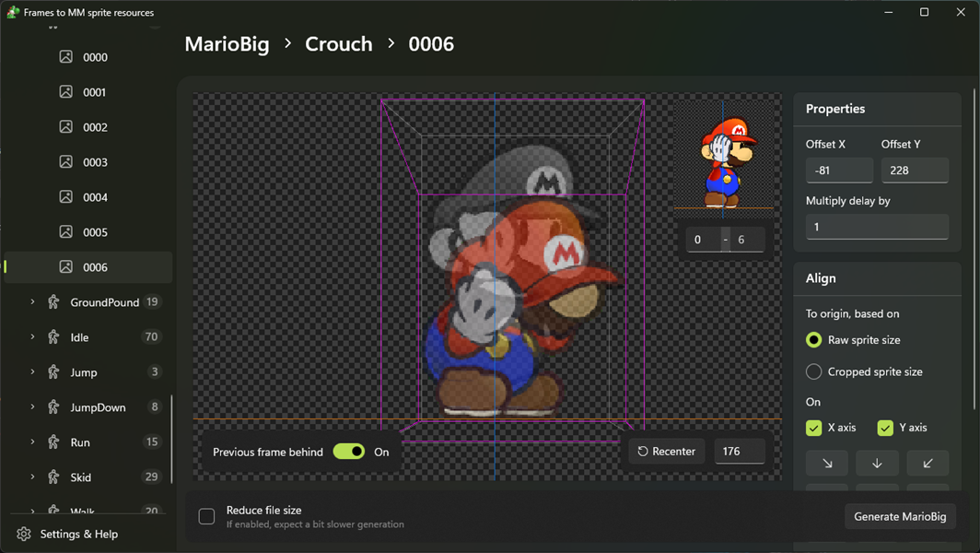980x553 pixels.
Task: Toggle Previous frame behind switch off
Action: click(349, 452)
